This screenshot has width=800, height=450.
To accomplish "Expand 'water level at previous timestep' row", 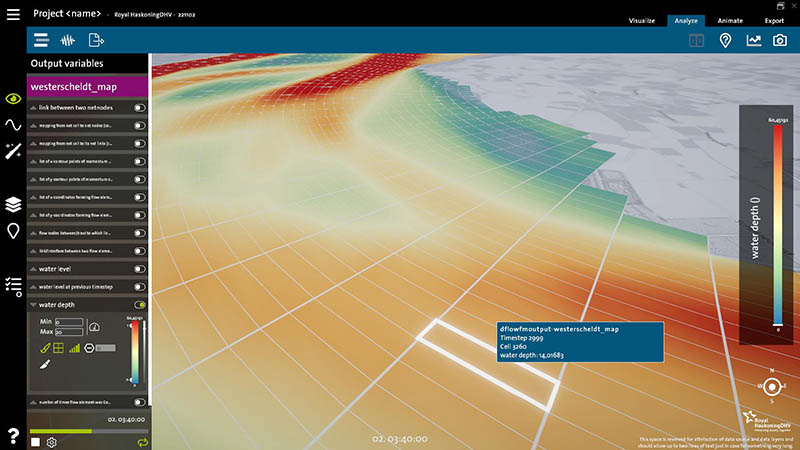I will [33, 287].
